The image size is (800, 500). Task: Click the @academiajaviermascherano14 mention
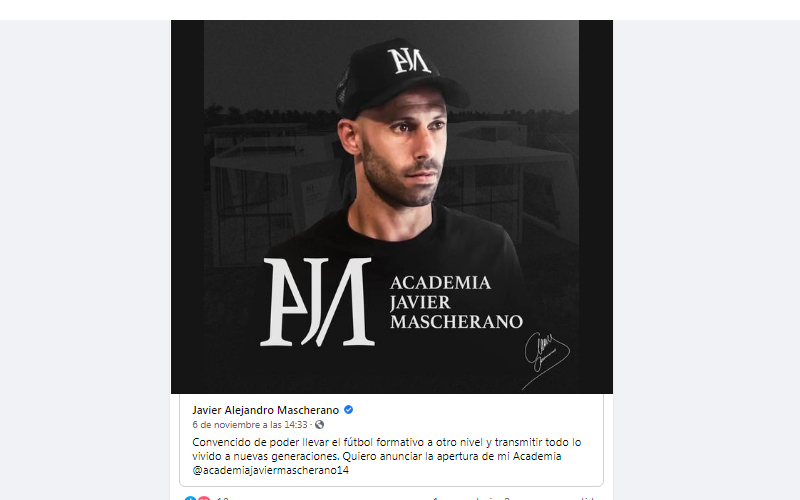click(270, 470)
